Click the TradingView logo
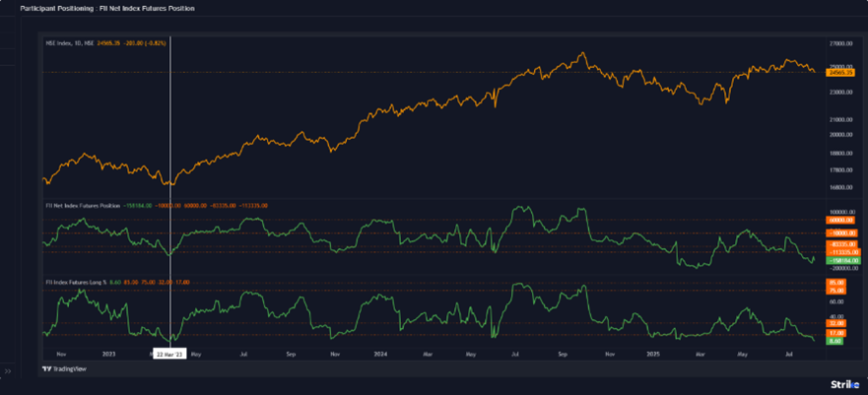The image size is (868, 395). coord(60,369)
